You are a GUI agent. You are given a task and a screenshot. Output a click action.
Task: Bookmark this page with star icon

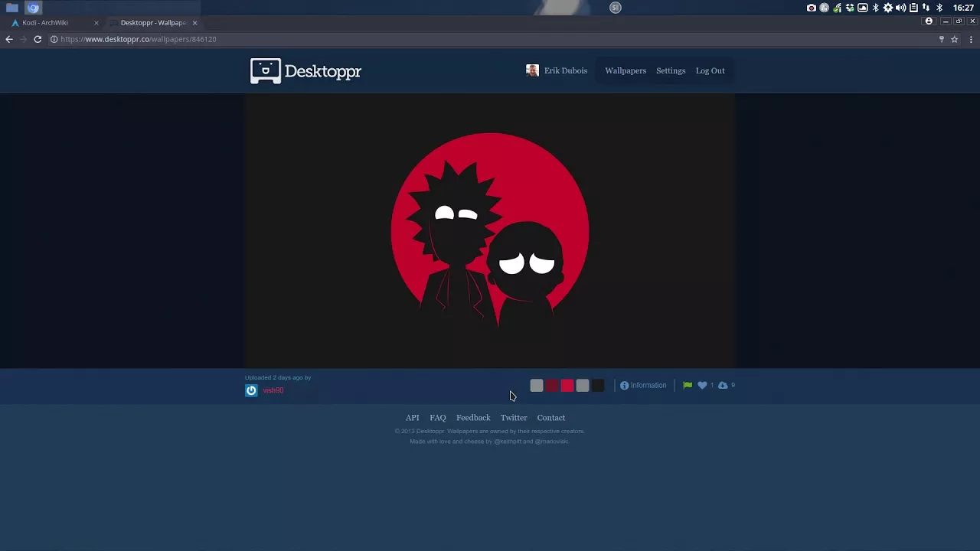(x=955, y=39)
